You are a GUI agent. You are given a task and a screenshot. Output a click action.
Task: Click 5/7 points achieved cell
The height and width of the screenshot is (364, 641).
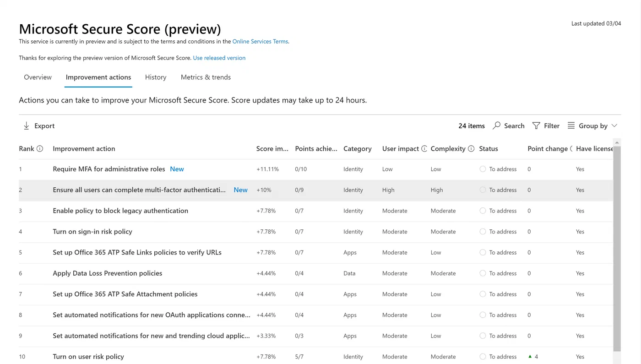click(299, 356)
